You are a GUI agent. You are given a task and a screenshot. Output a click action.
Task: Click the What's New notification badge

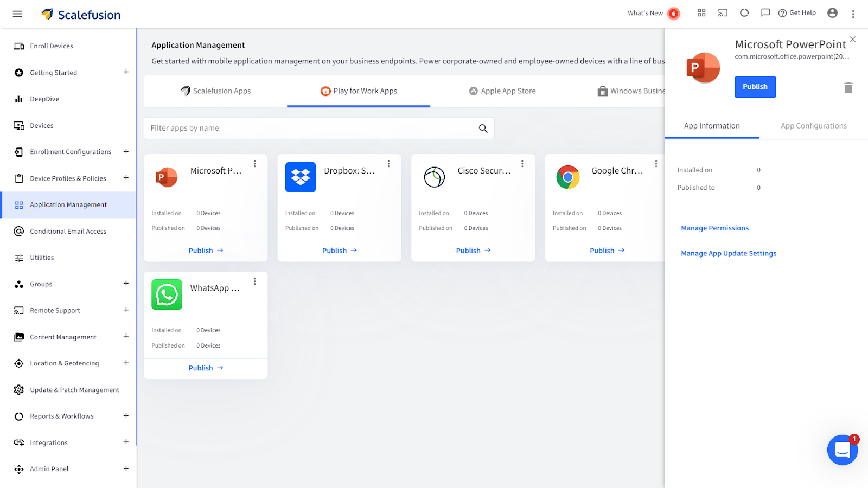[674, 12]
